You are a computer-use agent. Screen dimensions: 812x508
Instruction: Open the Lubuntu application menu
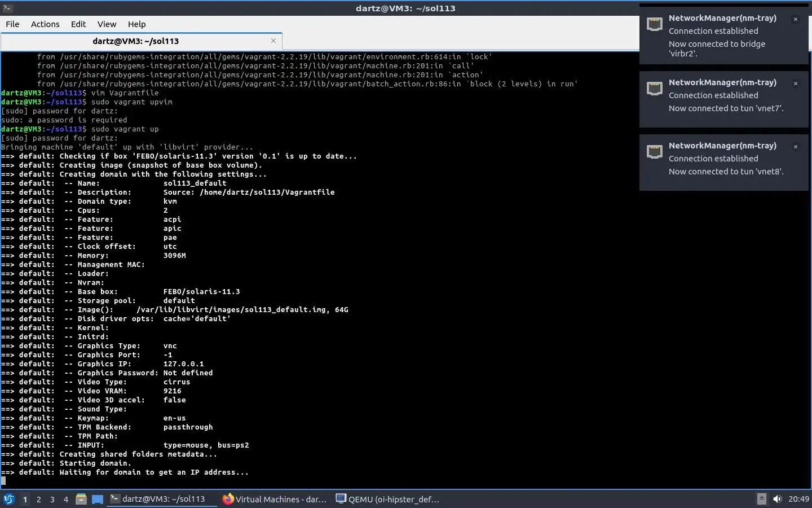9,499
